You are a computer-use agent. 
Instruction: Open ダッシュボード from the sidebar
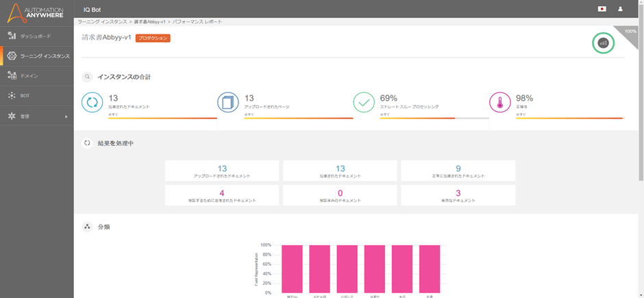click(x=36, y=35)
